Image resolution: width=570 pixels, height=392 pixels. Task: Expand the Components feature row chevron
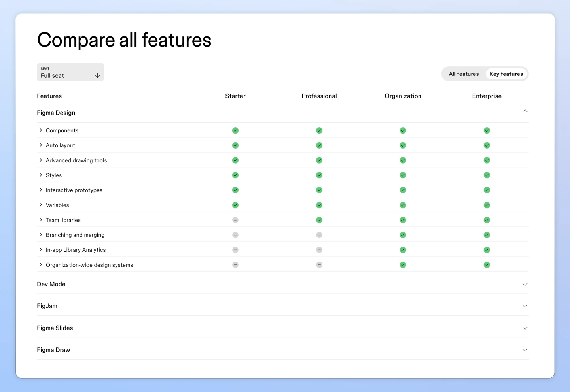[40, 130]
